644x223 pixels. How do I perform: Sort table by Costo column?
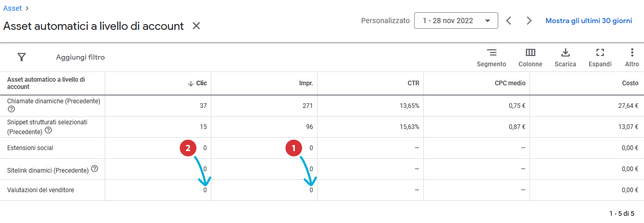[x=630, y=83]
